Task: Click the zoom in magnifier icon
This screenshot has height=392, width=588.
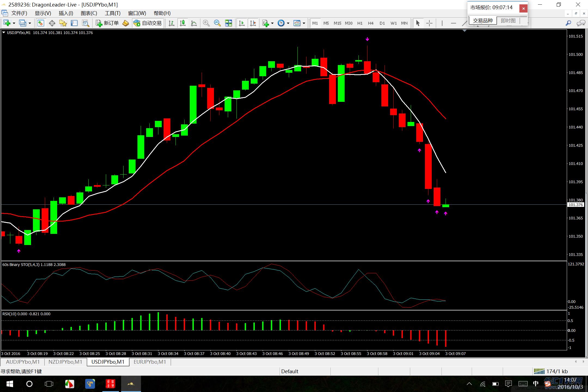Action: 206,23
